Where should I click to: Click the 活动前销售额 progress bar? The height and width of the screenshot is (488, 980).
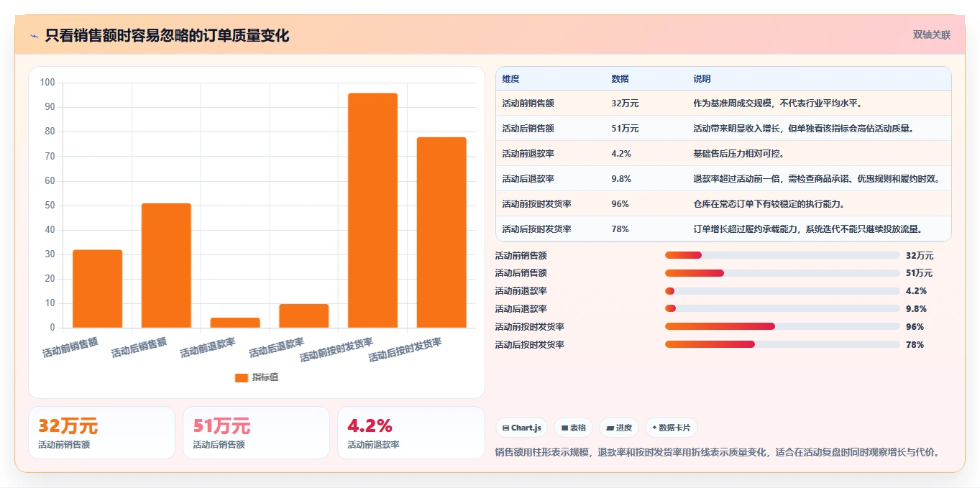(x=782, y=255)
